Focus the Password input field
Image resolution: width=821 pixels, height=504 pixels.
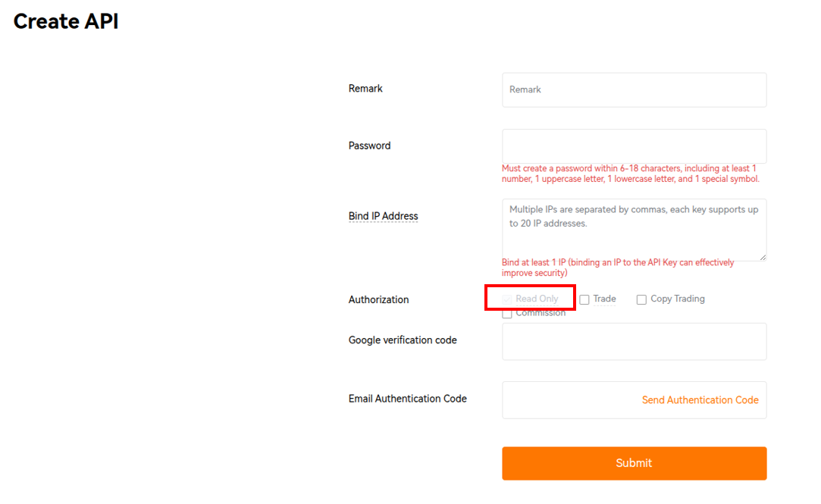634,146
